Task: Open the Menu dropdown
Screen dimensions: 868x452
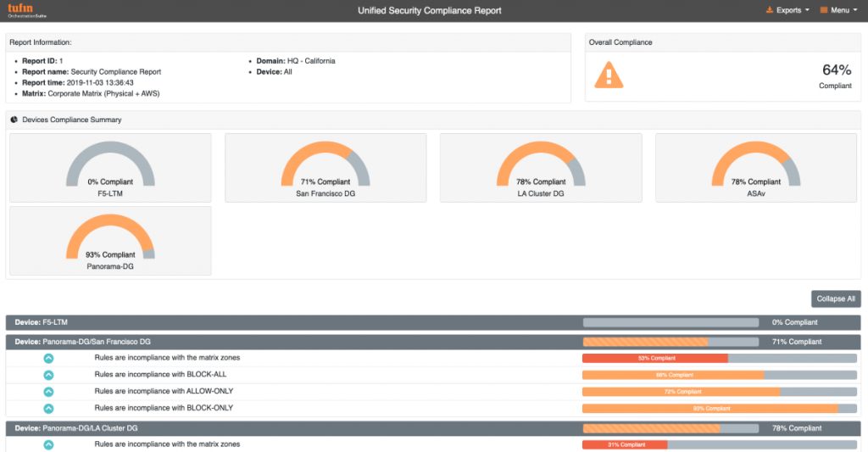Action: [838, 10]
